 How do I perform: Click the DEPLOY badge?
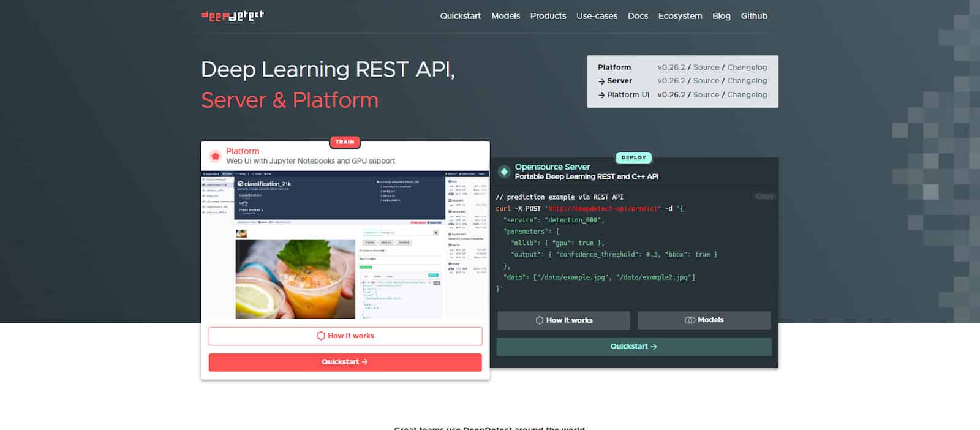[x=633, y=157]
